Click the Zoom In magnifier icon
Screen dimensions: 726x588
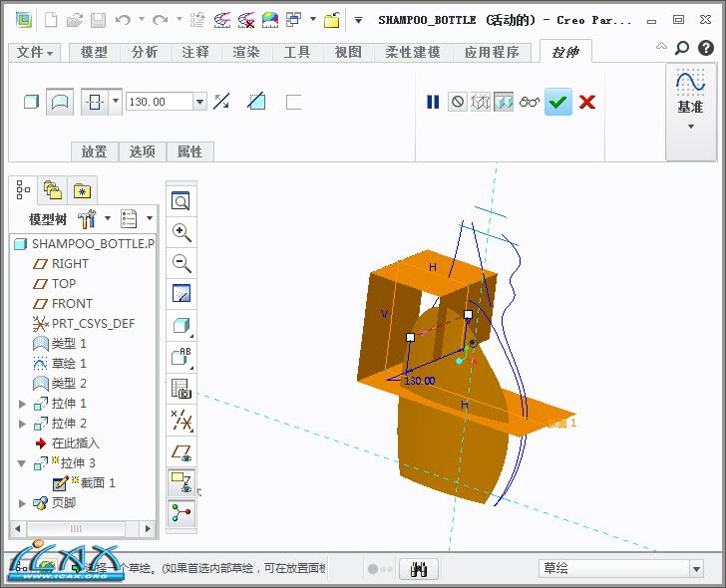click(x=181, y=232)
